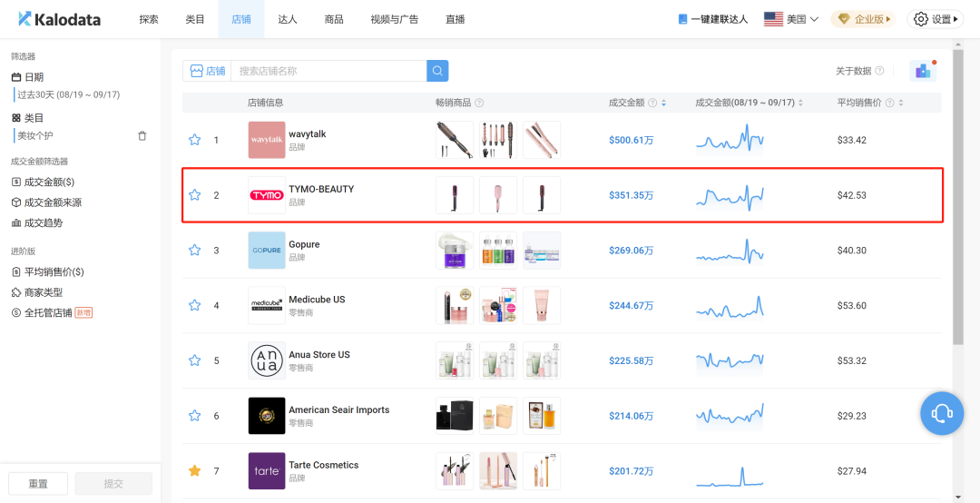This screenshot has width=980, height=503.
Task: Click the Kalodata logo
Action: pos(59,19)
